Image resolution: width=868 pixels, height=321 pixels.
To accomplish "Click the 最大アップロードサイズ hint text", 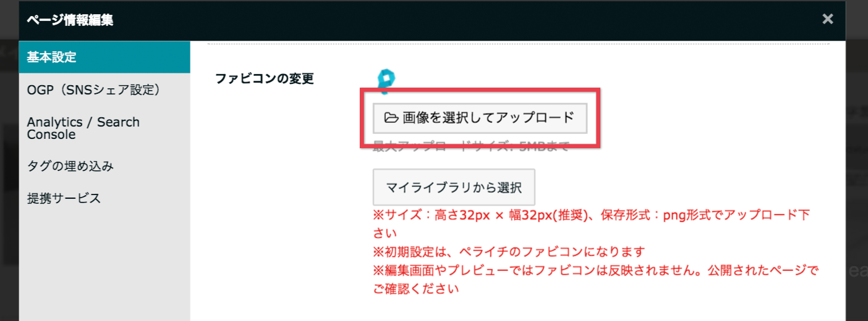I will click(470, 147).
